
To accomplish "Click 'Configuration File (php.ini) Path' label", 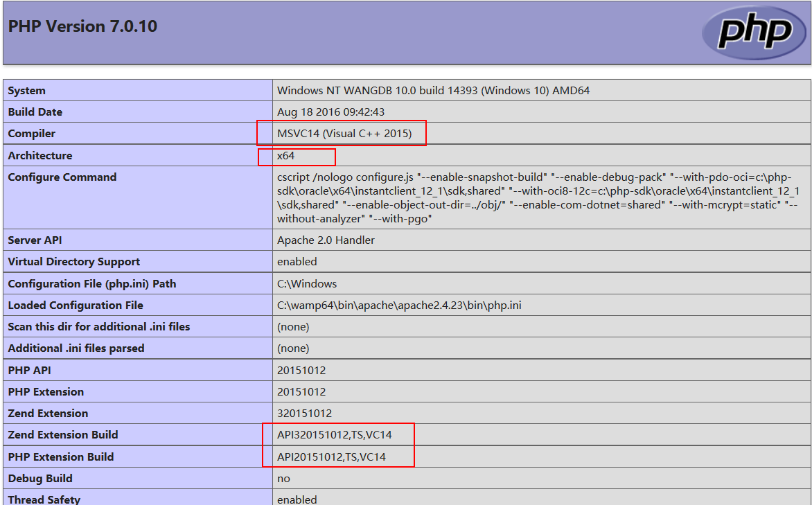I will (92, 284).
